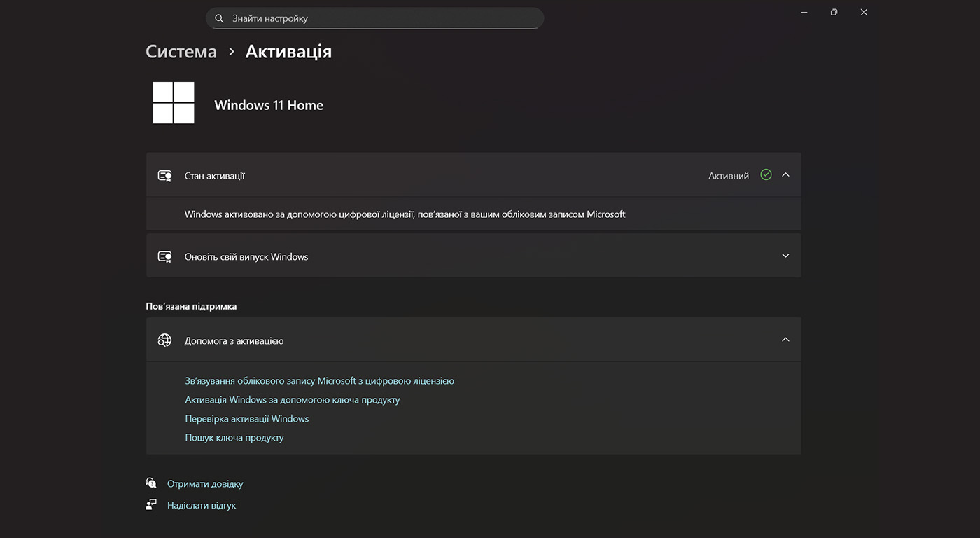Click the 'Активний' status text

(729, 176)
